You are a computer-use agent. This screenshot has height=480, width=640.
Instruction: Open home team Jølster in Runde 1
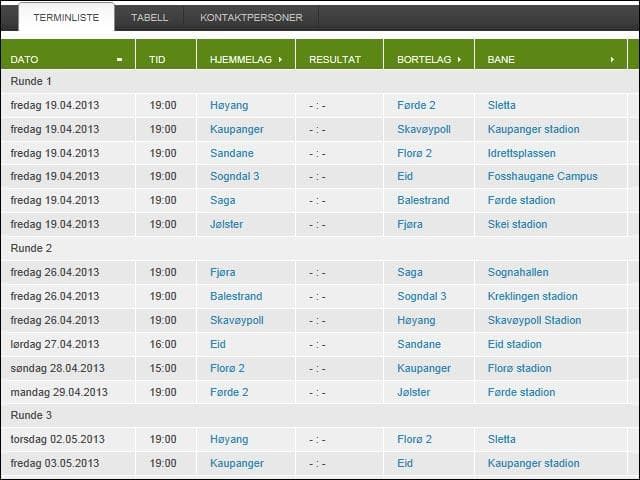point(227,225)
